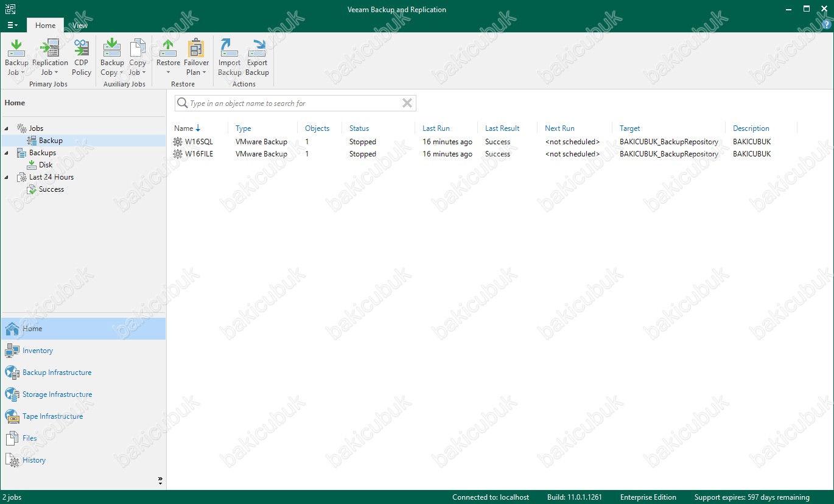
Task: Click 'Support expires: 597 days remaining' text
Action: pos(752,497)
